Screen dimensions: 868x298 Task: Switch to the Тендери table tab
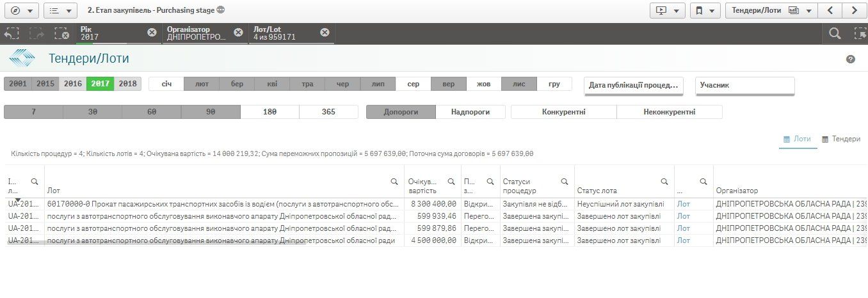tap(841, 139)
